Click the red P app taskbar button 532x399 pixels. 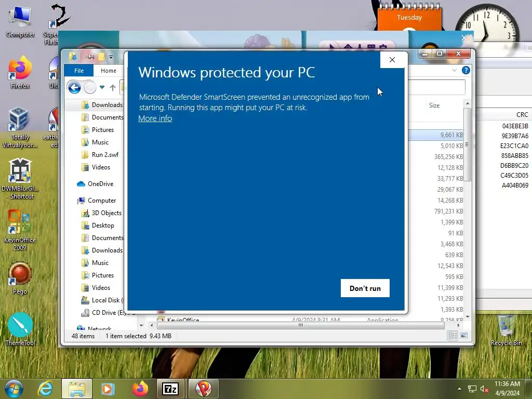[203, 389]
